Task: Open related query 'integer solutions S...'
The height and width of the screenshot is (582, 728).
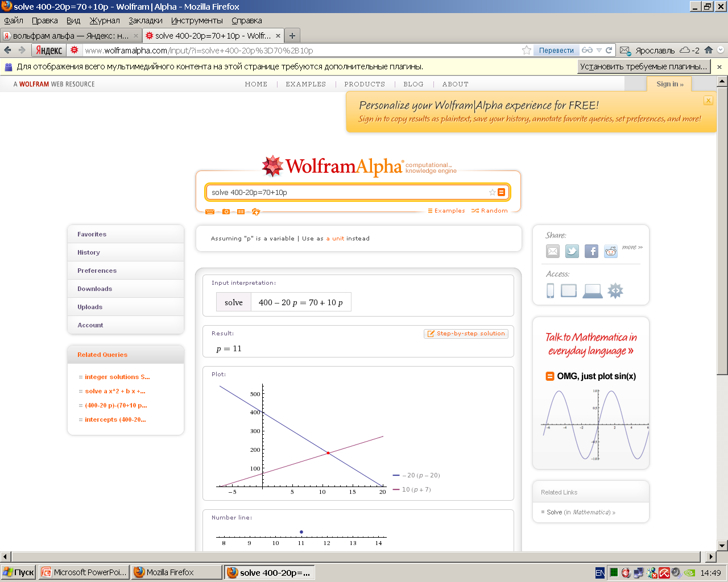Action: (x=117, y=377)
